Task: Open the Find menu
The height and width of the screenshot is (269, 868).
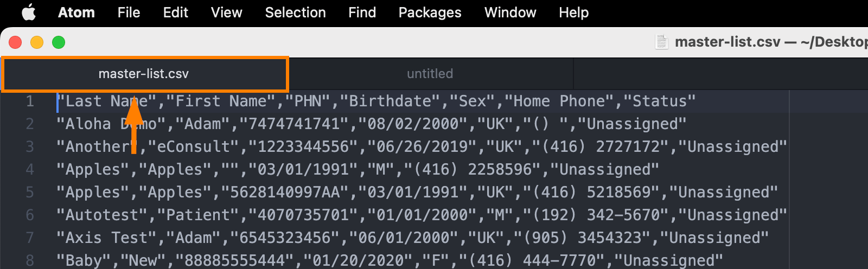Action: click(x=362, y=12)
